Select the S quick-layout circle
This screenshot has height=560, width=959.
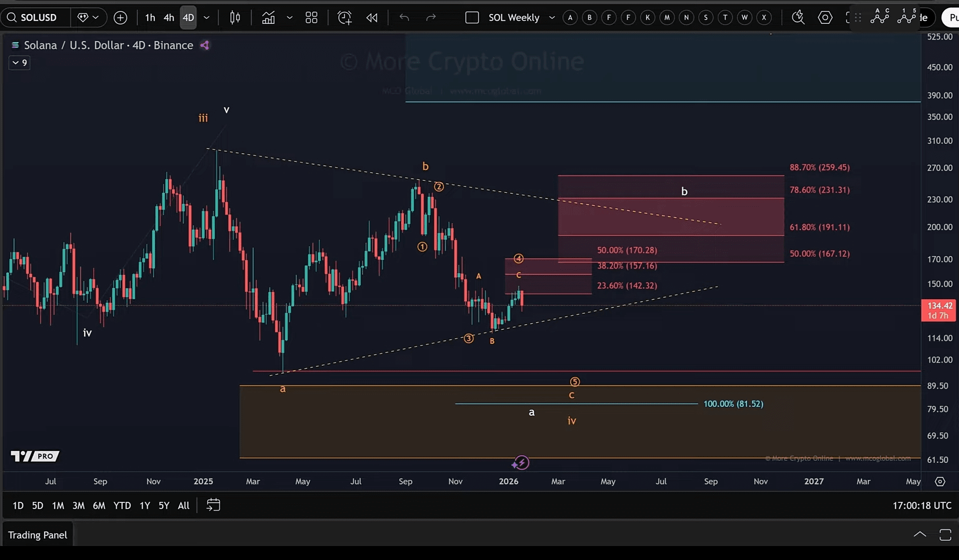tap(706, 18)
